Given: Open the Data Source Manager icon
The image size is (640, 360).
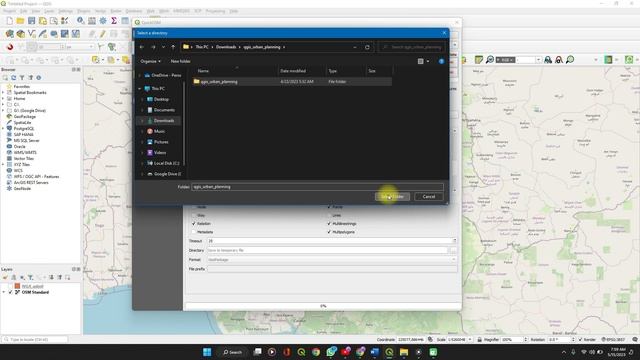Looking at the screenshot, I should pos(9,34).
